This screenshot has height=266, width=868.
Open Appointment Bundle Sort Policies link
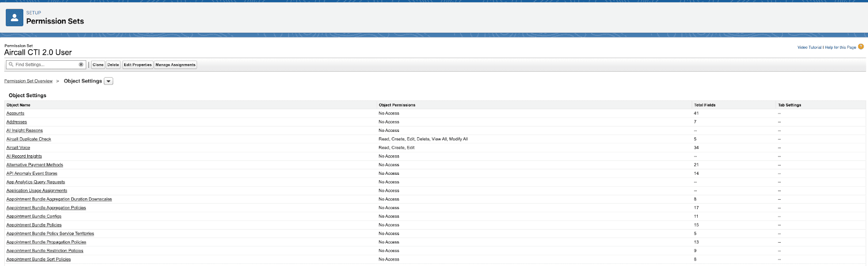click(x=39, y=259)
